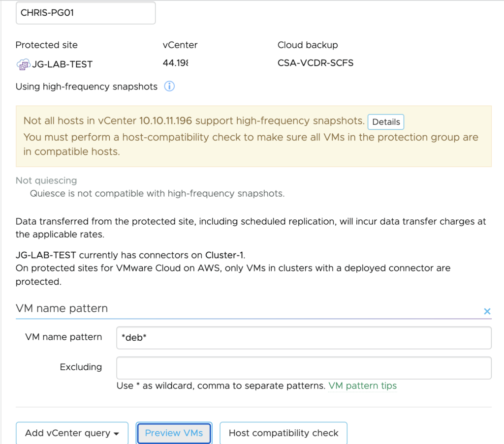This screenshot has width=504, height=444.
Task: Focus the Excluding pattern input field
Action: (x=304, y=368)
